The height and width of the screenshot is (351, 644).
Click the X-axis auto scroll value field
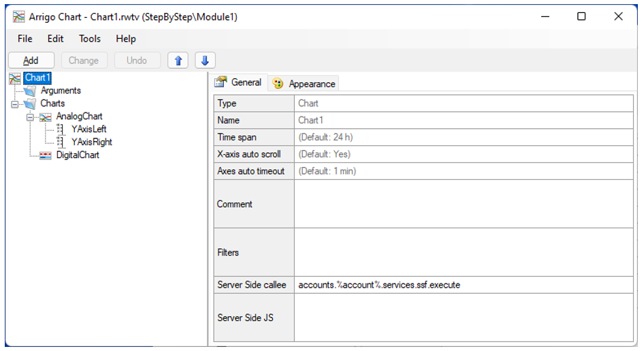click(464, 154)
